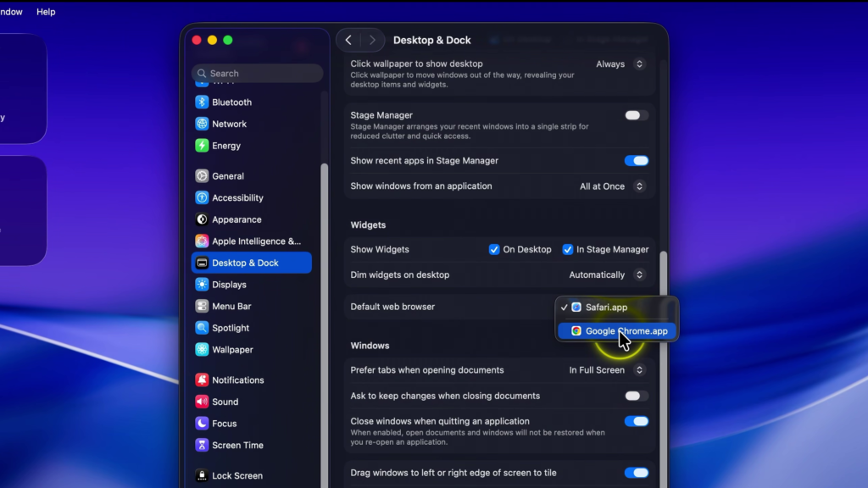The height and width of the screenshot is (488, 868).
Task: Click the Sound speaker icon
Action: 202,402
